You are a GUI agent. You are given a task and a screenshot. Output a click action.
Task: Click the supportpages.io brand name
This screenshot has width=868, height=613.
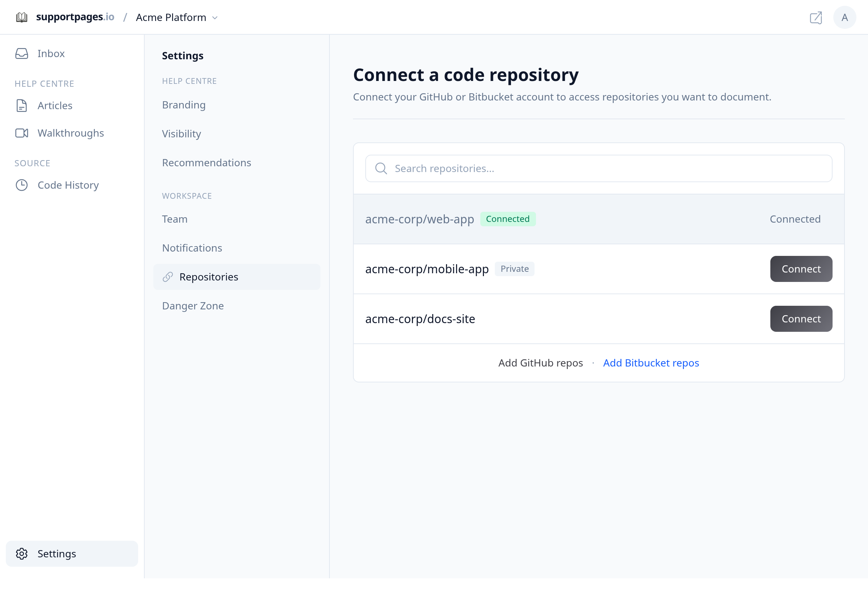click(x=75, y=17)
